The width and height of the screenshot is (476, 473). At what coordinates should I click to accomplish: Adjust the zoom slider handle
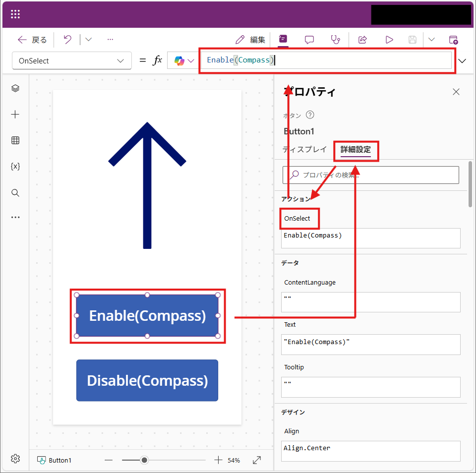(144, 460)
